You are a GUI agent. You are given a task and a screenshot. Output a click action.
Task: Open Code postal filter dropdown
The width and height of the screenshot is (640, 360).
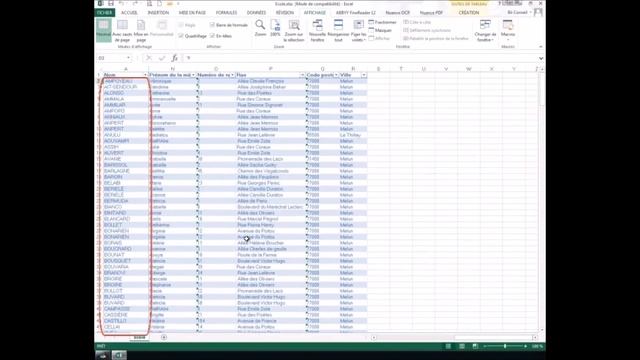(336, 75)
